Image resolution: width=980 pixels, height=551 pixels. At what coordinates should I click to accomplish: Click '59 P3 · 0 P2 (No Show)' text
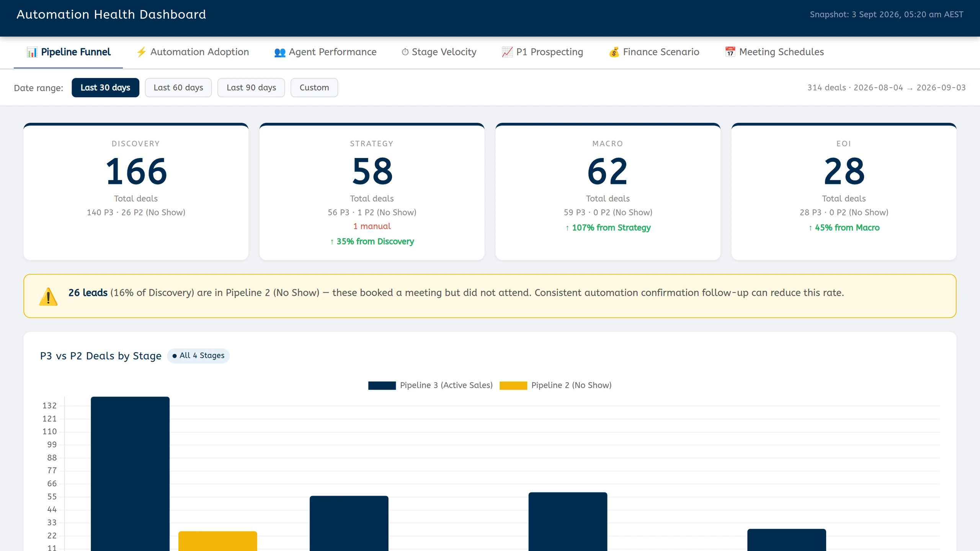(608, 212)
